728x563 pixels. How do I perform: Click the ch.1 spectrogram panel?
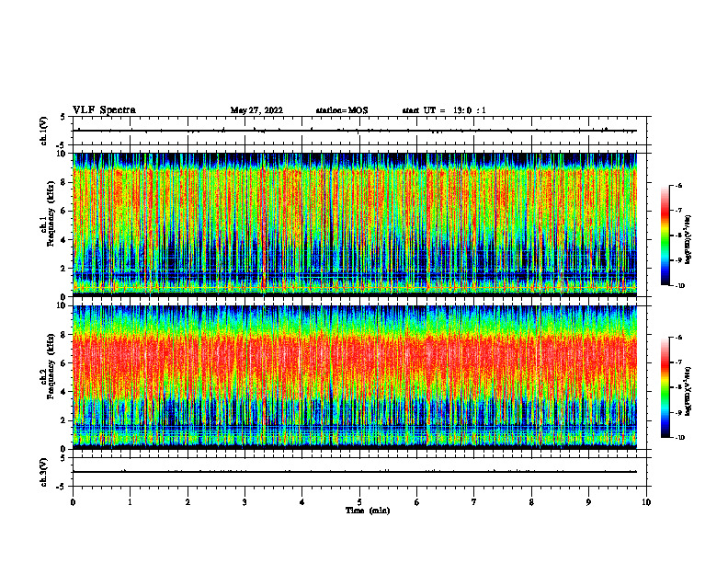[x=355, y=224]
